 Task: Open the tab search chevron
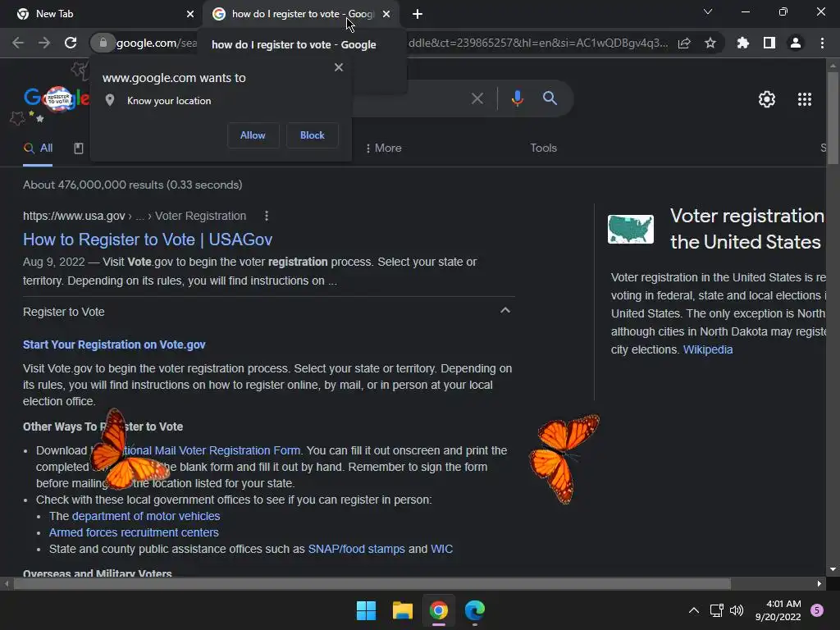tap(708, 11)
